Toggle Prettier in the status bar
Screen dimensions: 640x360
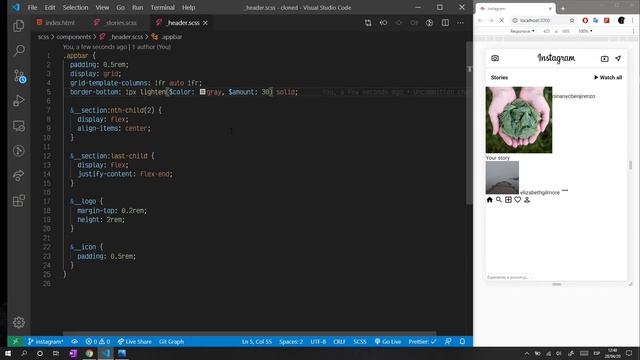pyautogui.click(x=422, y=342)
